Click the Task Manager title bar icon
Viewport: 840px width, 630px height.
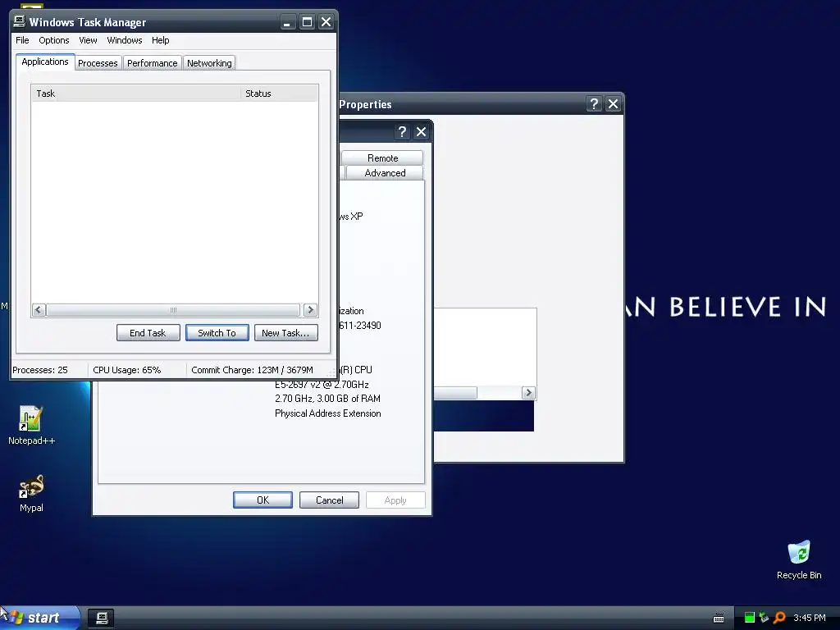(20, 21)
